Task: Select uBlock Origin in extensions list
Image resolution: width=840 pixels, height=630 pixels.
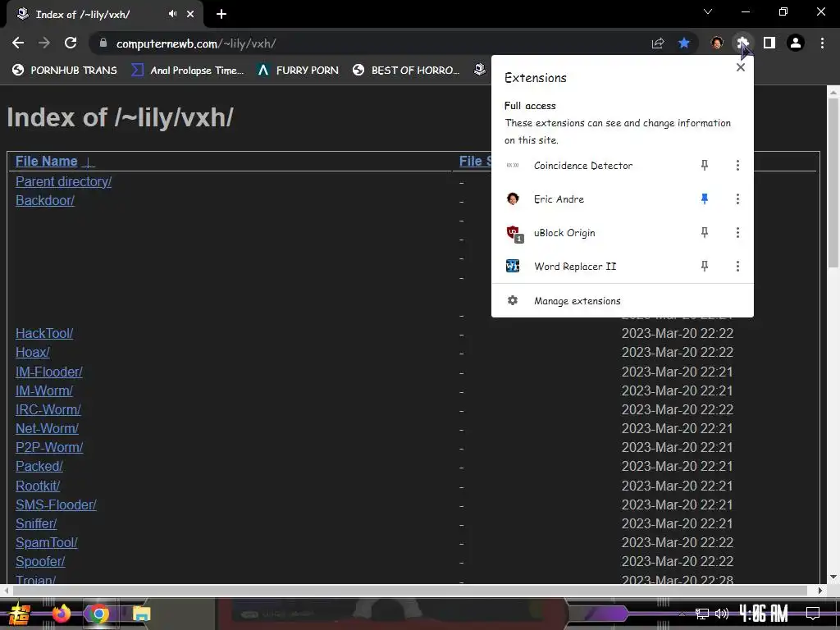Action: coord(564,233)
